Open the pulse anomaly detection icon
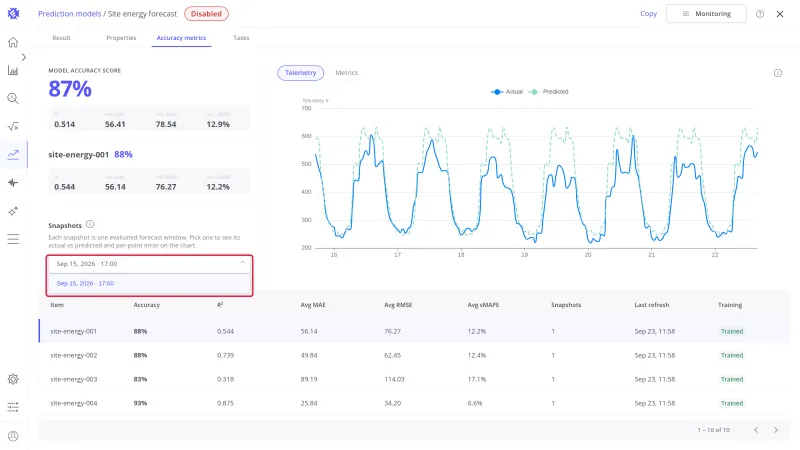 tap(13, 183)
